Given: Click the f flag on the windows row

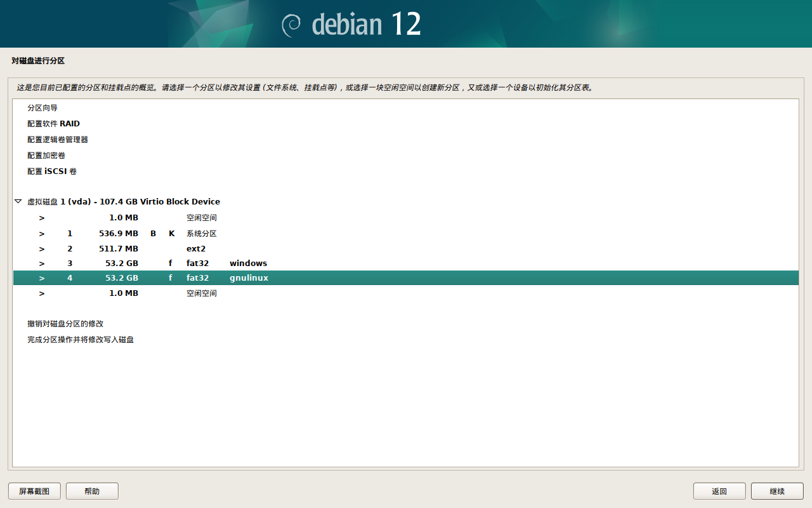Looking at the screenshot, I should (171, 264).
